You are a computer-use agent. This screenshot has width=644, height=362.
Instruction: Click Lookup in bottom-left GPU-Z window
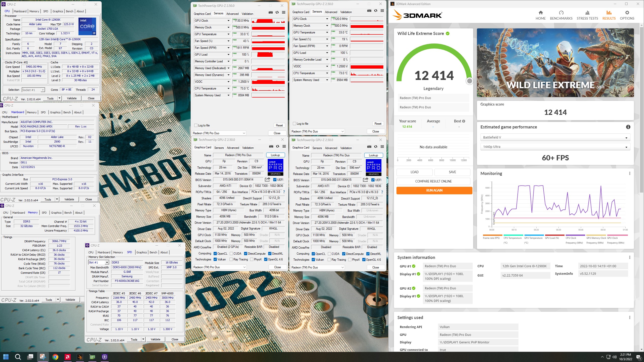click(275, 155)
